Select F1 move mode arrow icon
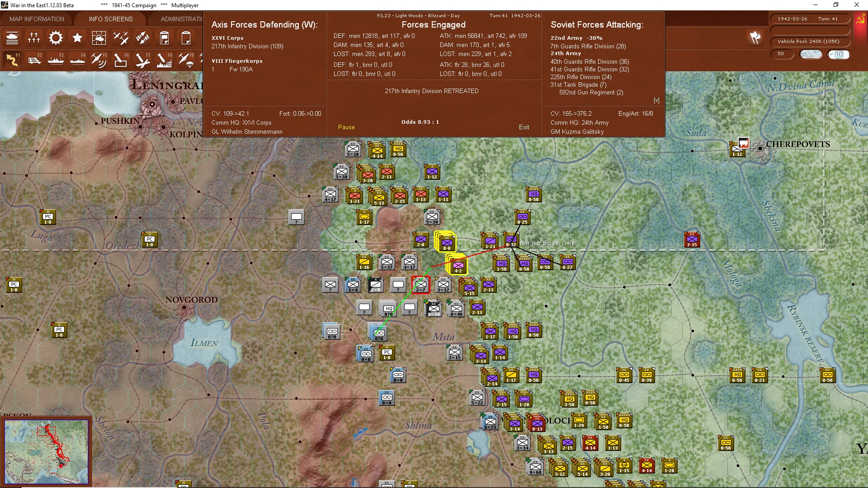The height and width of the screenshot is (488, 868). pyautogui.click(x=12, y=60)
